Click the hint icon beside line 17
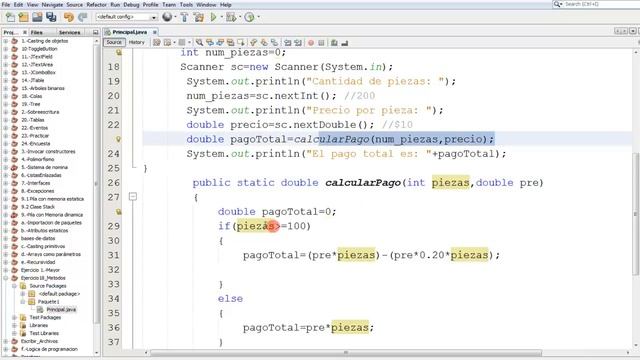Image resolution: width=640 pixels, height=360 pixels. pos(118,52)
